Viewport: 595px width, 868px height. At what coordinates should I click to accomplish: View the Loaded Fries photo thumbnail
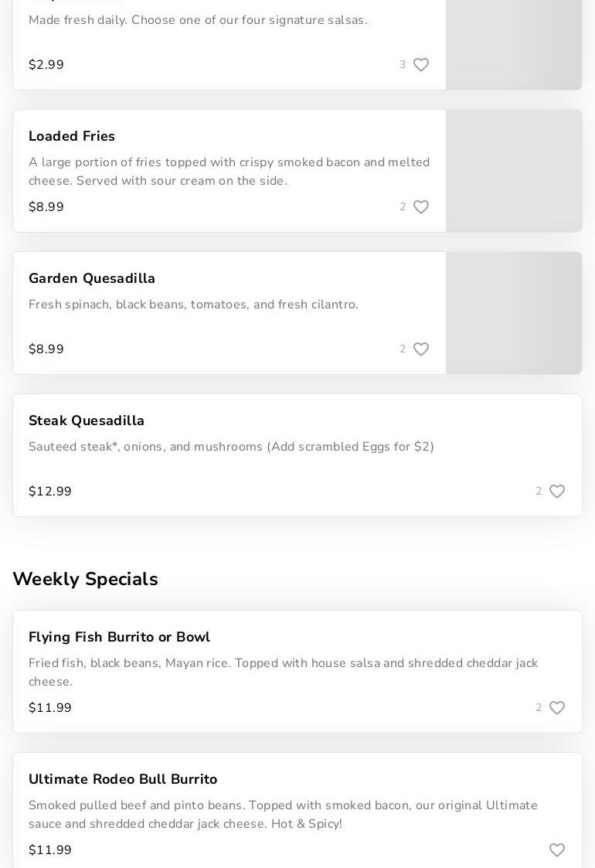pos(514,171)
